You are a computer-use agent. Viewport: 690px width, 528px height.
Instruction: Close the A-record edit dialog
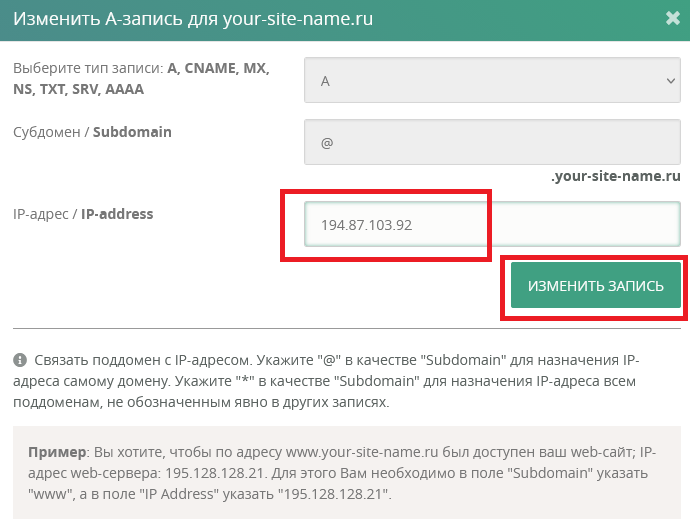pos(673,18)
